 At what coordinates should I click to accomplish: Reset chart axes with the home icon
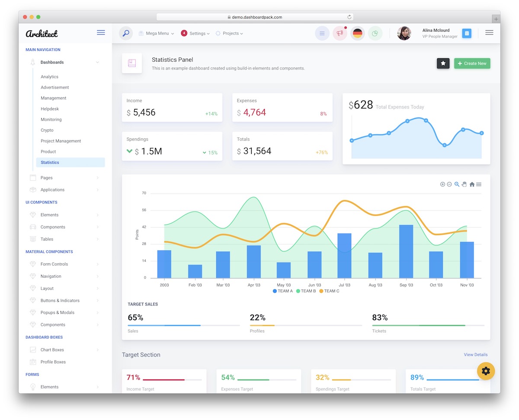tap(472, 184)
